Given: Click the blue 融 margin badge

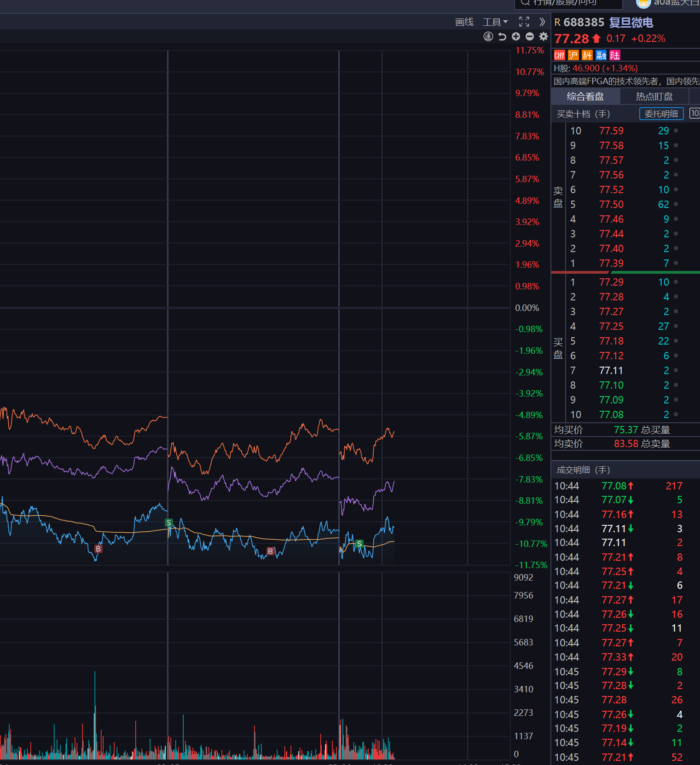Looking at the screenshot, I should click(601, 56).
